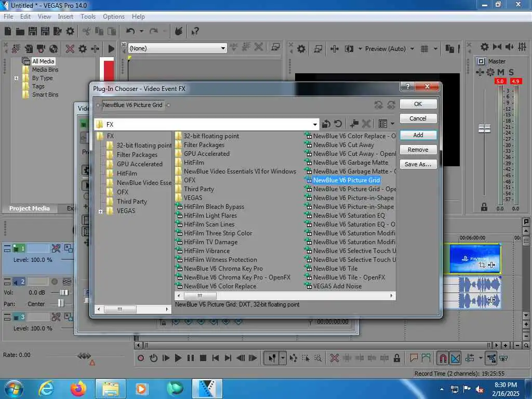Viewport: 532px width, 399px height.
Task: Open the Tools menu
Action: click(x=88, y=16)
